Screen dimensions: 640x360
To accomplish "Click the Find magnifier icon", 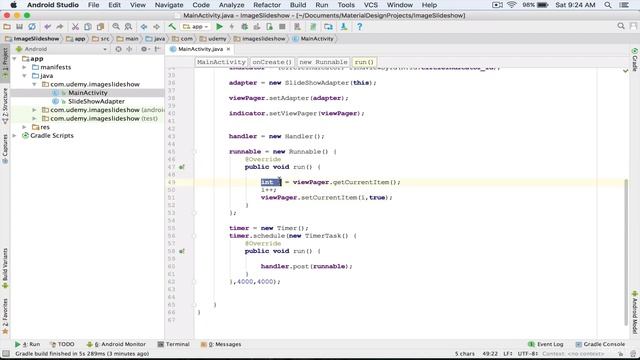I will tap(116, 27).
